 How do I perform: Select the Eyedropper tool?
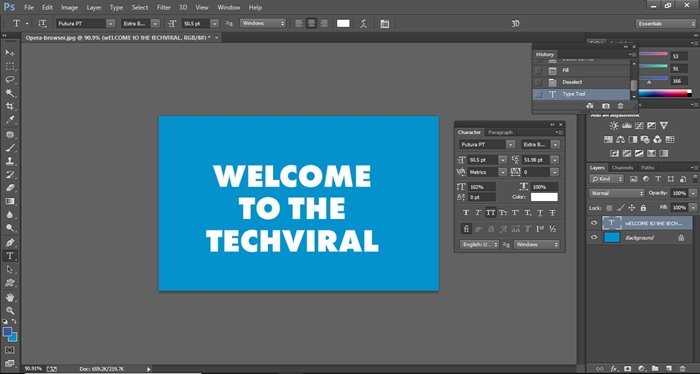tap(10, 120)
